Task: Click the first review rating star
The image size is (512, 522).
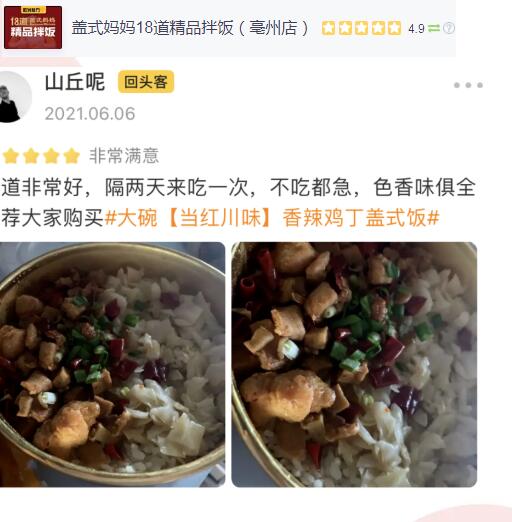Action: tap(11, 156)
